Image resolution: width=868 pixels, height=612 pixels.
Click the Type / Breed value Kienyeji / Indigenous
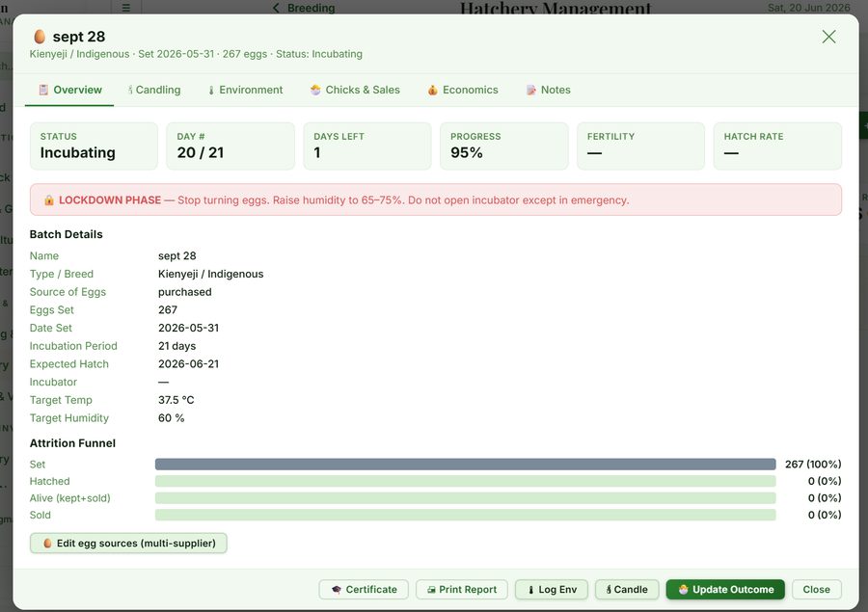click(x=210, y=274)
